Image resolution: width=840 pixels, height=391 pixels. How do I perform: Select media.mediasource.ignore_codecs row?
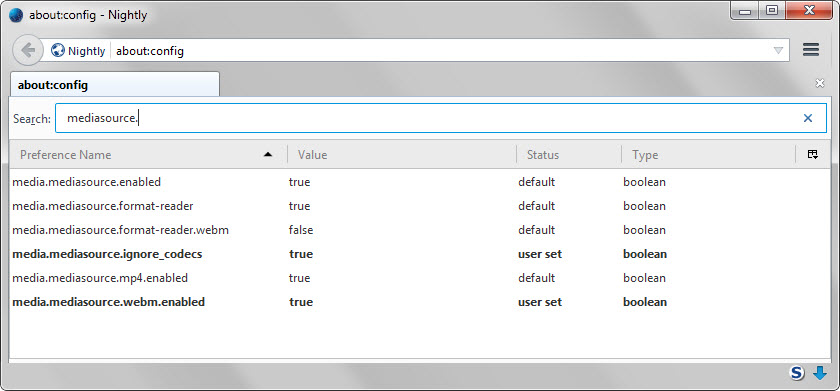pyautogui.click(x=420, y=254)
